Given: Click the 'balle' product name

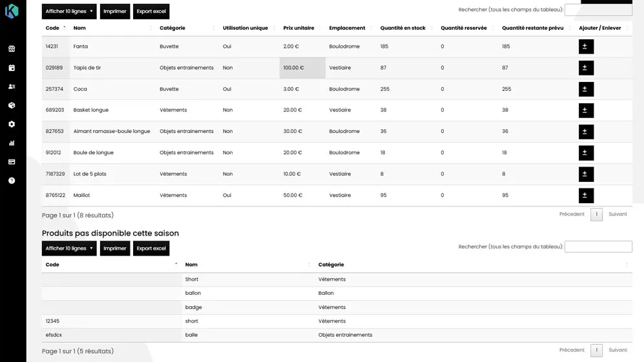Looking at the screenshot, I should tap(191, 335).
